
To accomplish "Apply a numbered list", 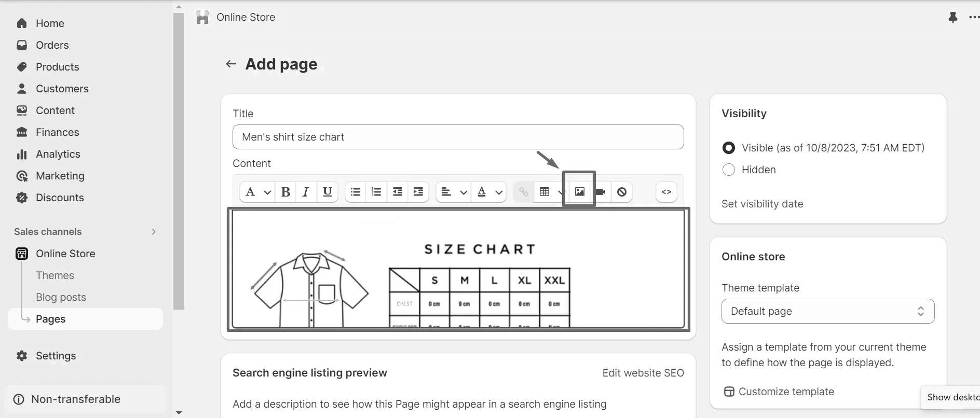I will [376, 191].
